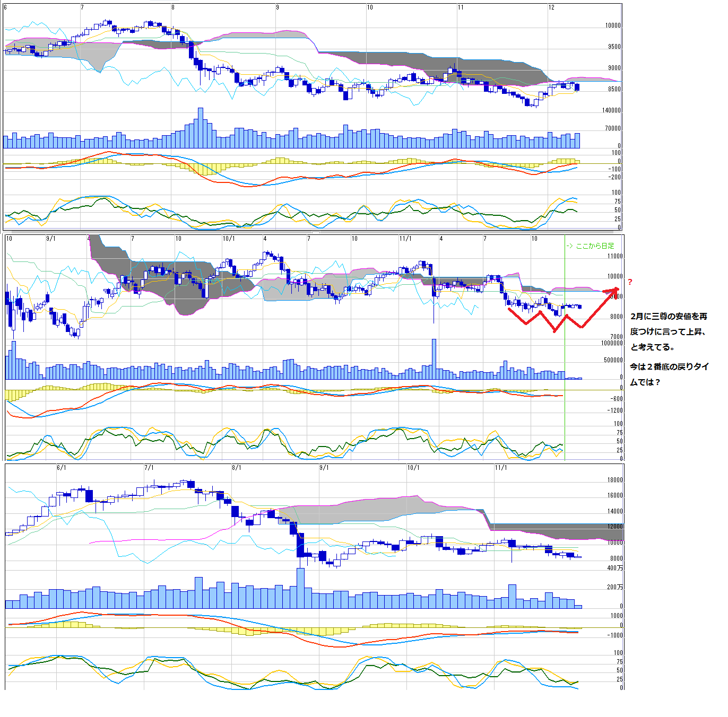Select the "6/1" date marker on bottom chart

(62, 468)
